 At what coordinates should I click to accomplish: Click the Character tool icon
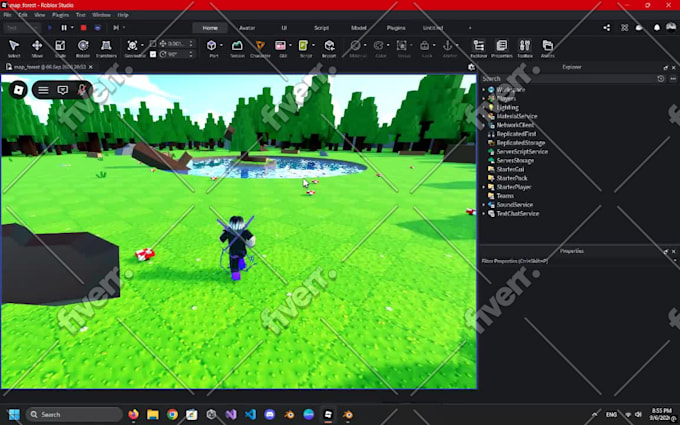pos(260,48)
